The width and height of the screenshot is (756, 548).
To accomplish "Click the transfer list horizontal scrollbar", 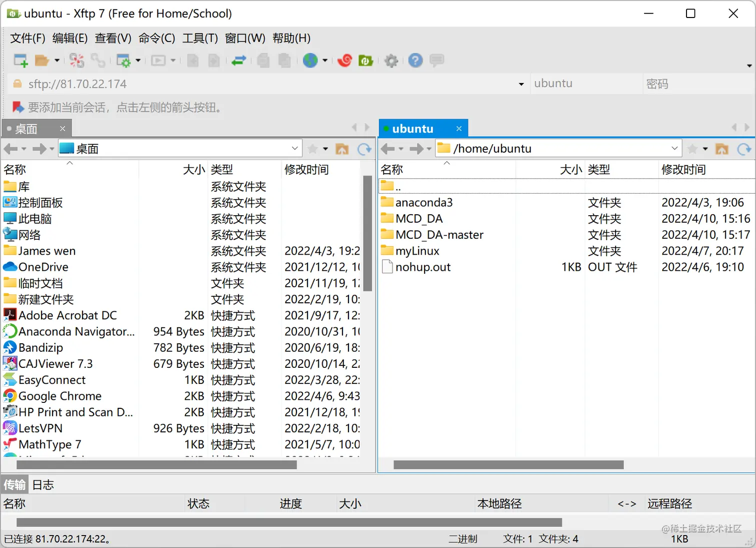I will 289,522.
